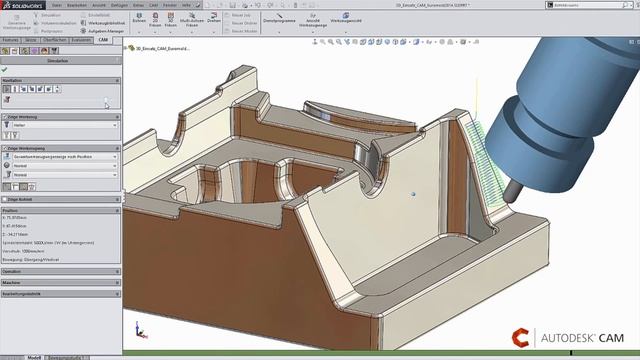The height and width of the screenshot is (360, 640).
Task: Open the Bearbeiten menu
Action: coord(77,5)
